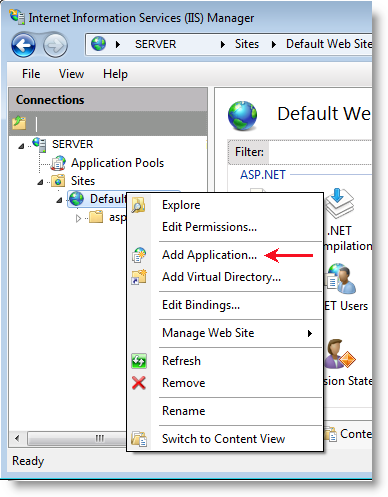Open the Manage Web Site submenu arrow
The image size is (388, 497).
(310, 333)
